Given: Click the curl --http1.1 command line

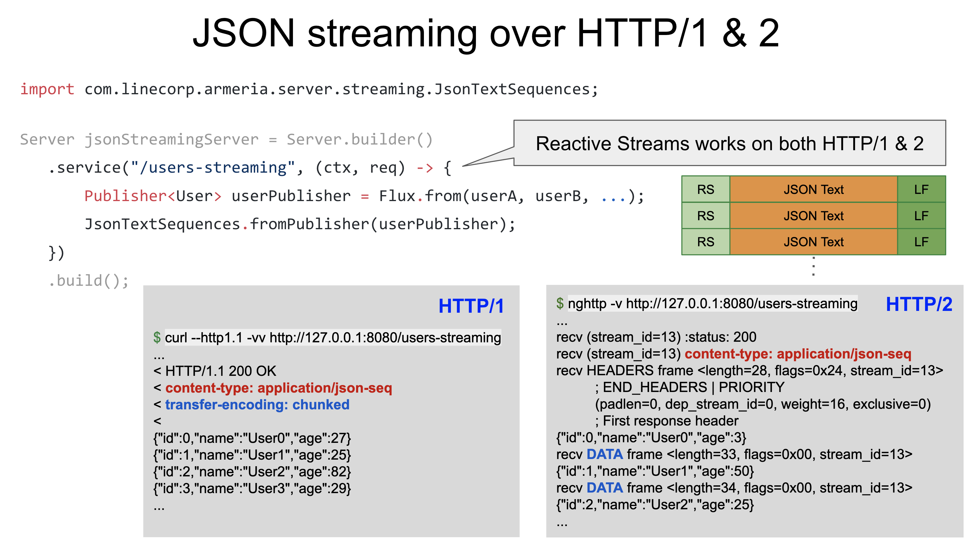Looking at the screenshot, I should (332, 337).
